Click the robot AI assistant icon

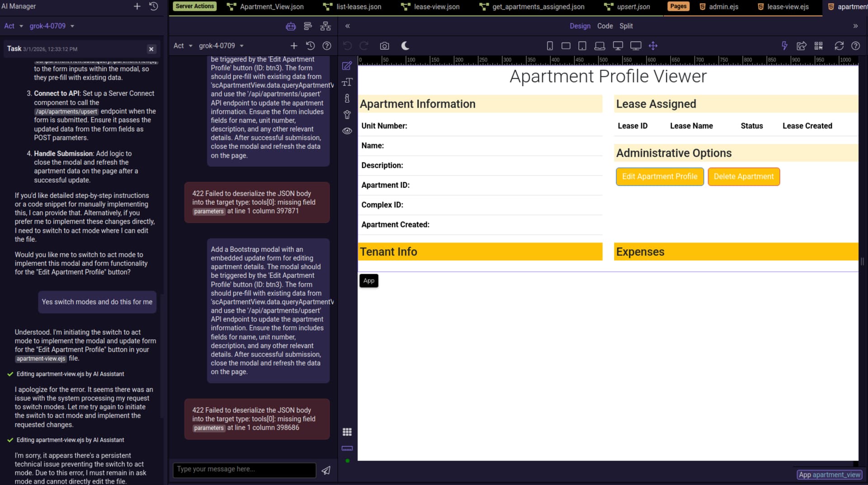coord(291,26)
